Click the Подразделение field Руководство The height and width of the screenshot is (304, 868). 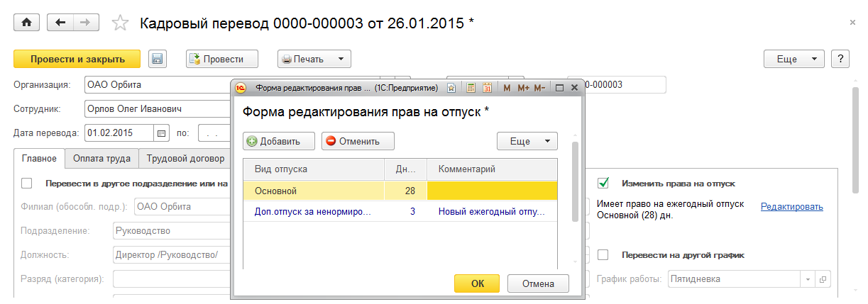(x=171, y=231)
